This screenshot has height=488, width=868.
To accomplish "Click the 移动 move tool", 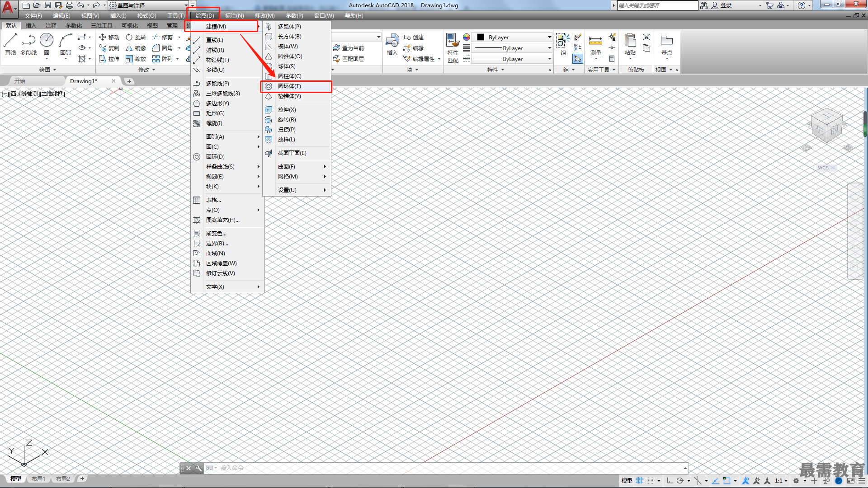I will pos(109,37).
